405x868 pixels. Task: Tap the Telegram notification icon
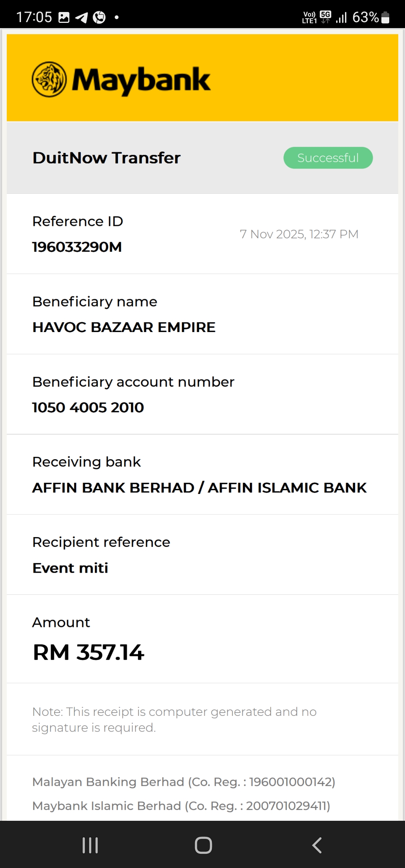[x=81, y=18]
